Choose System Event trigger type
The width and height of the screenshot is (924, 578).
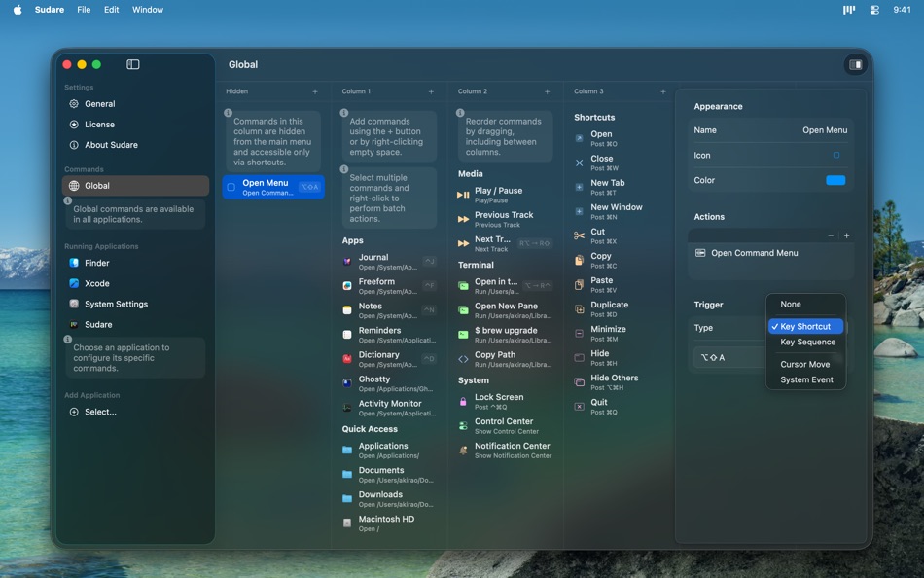pyautogui.click(x=805, y=379)
